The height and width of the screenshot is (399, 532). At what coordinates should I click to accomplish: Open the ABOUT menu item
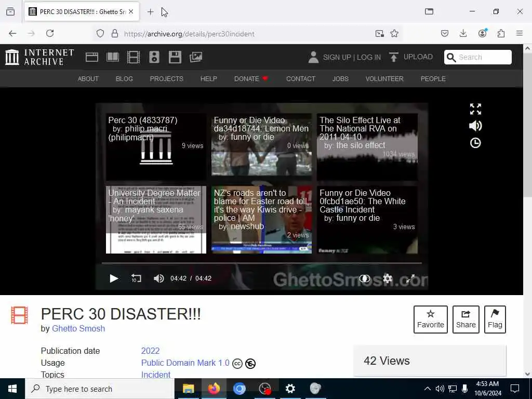tap(88, 79)
